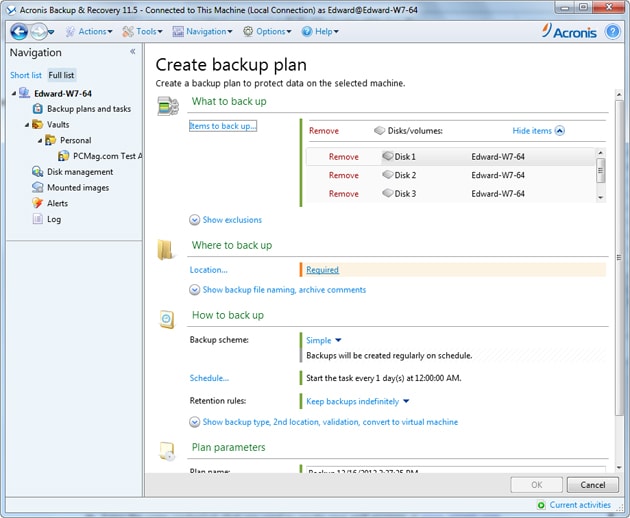This screenshot has height=518, width=630.
Task: Open Backup plans and tasks
Action: pyautogui.click(x=89, y=109)
